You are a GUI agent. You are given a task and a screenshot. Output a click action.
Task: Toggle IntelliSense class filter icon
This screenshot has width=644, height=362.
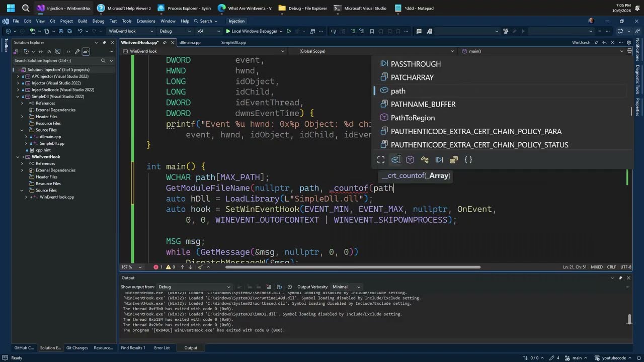425,159
